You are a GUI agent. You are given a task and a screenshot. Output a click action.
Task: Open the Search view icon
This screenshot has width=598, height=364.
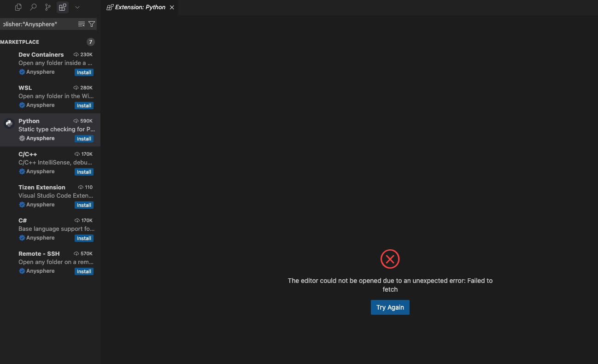click(33, 7)
